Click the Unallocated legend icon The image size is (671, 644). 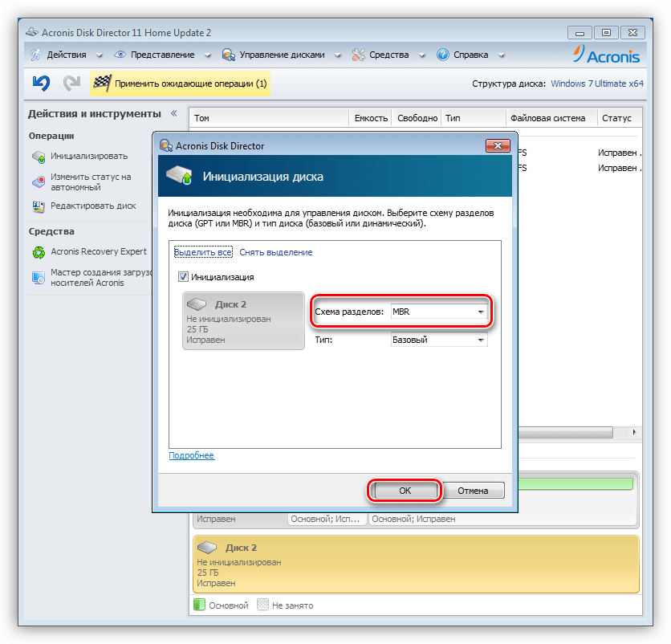point(262,604)
